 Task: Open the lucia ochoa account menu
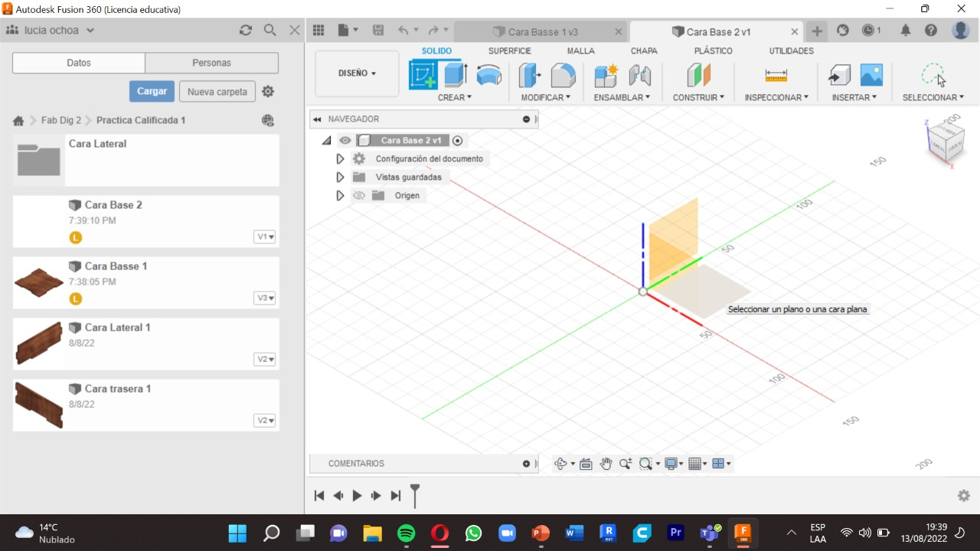pos(51,31)
